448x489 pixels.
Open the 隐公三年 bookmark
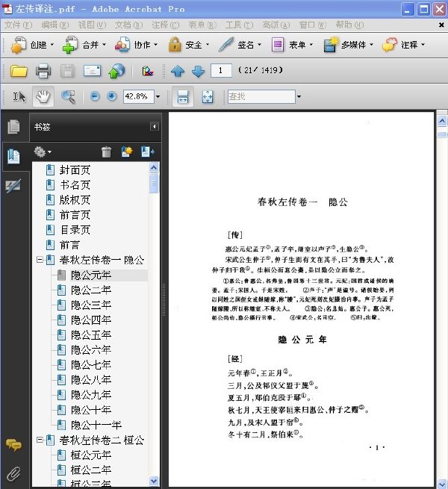coord(91,305)
